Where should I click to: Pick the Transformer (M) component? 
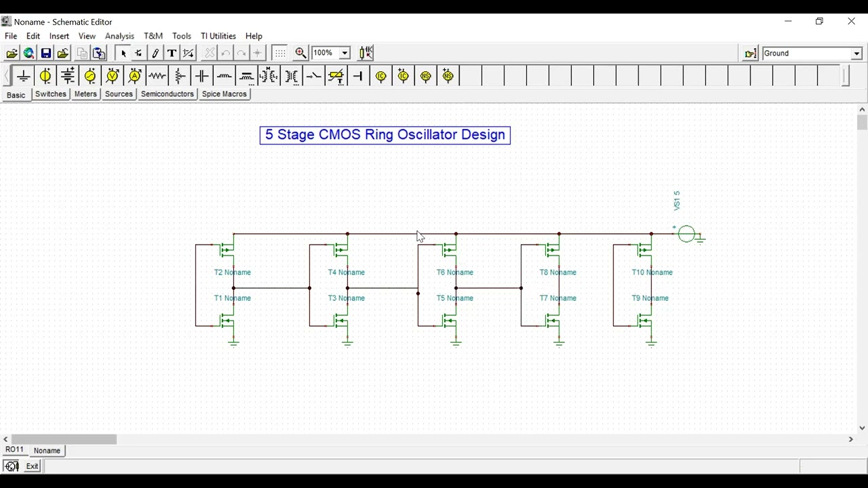point(269,76)
